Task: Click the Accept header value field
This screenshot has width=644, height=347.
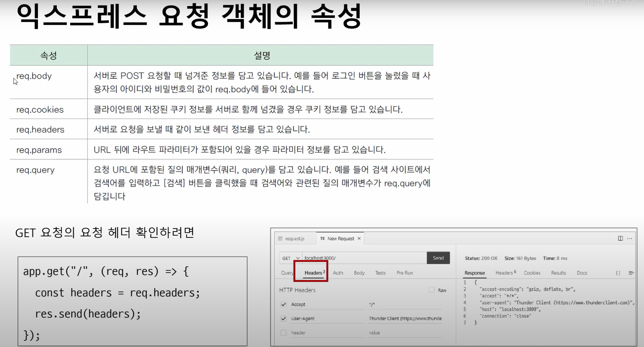Action: [405, 305]
